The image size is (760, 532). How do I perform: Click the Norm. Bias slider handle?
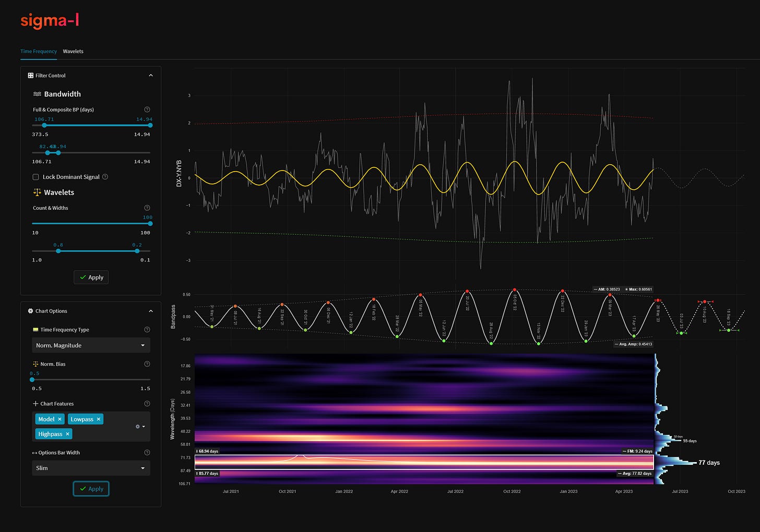coord(32,380)
